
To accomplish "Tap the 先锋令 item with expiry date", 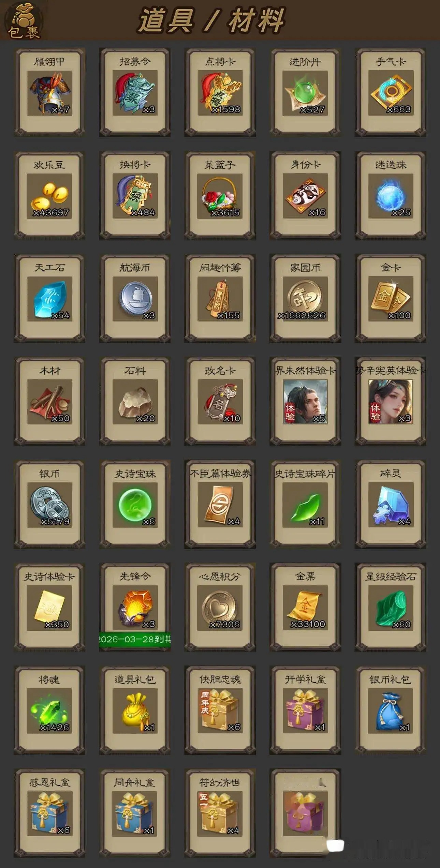I will pos(135,607).
